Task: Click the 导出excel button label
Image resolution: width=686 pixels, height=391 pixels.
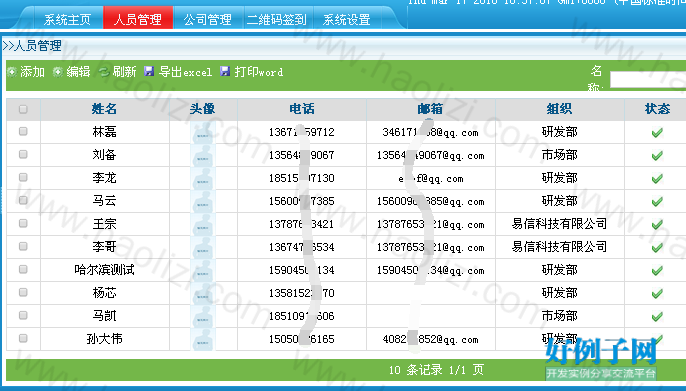Action: point(186,72)
